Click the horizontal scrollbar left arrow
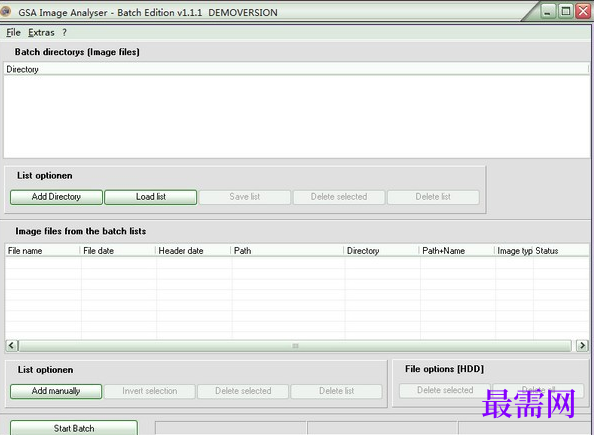Viewport: 594px width, 435px height. [11, 346]
